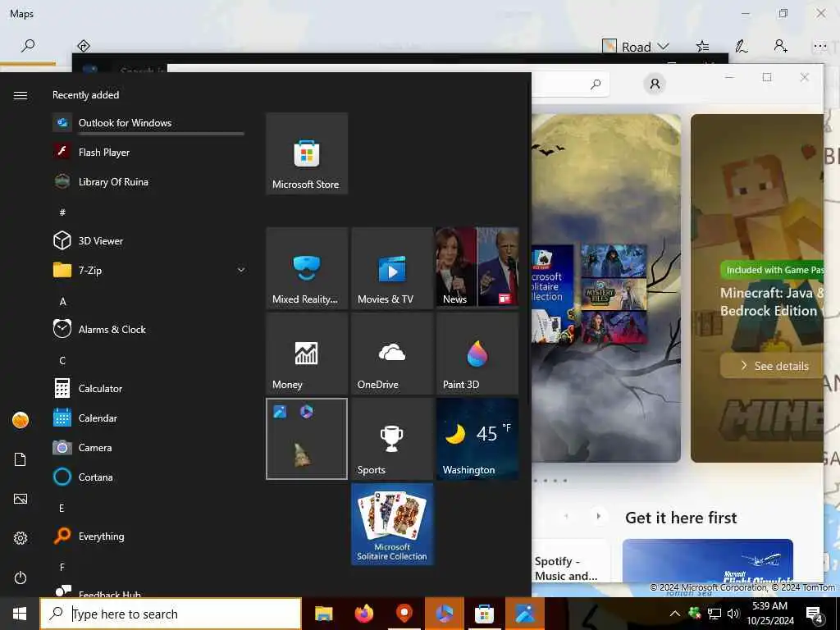Switch to Microsoft Store on taskbar
840x630 pixels.
click(x=484, y=614)
